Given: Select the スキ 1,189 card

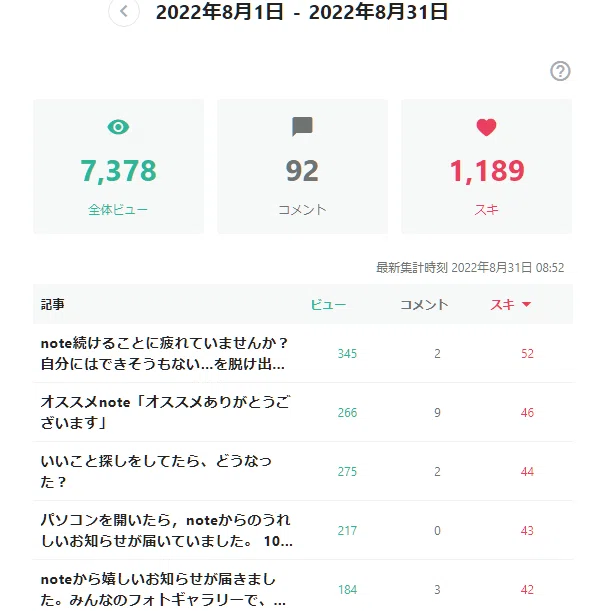Looking at the screenshot, I should pyautogui.click(x=487, y=166).
